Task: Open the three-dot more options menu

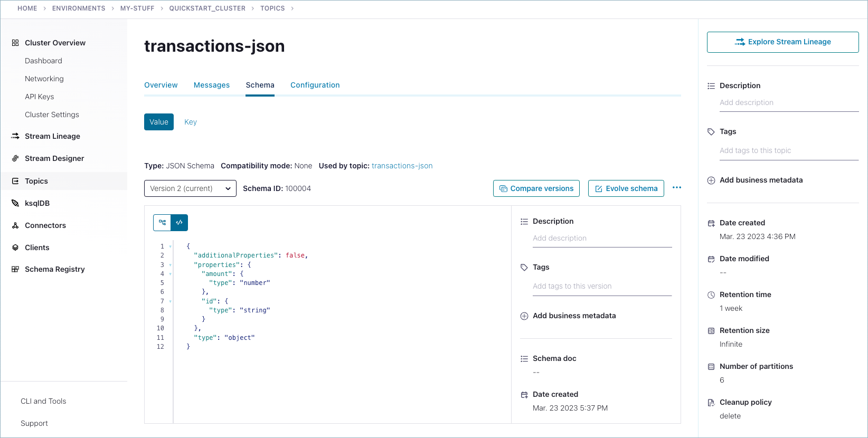Action: (x=676, y=188)
